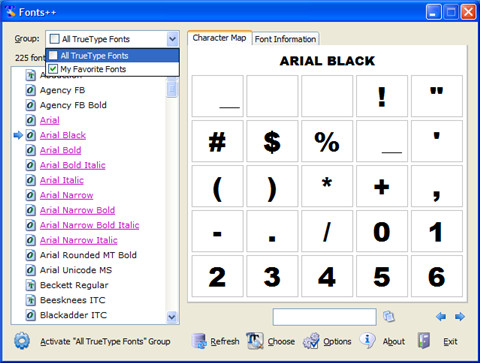Select the opening parenthesis character cell
The width and height of the screenshot is (480, 363).
coord(217,186)
